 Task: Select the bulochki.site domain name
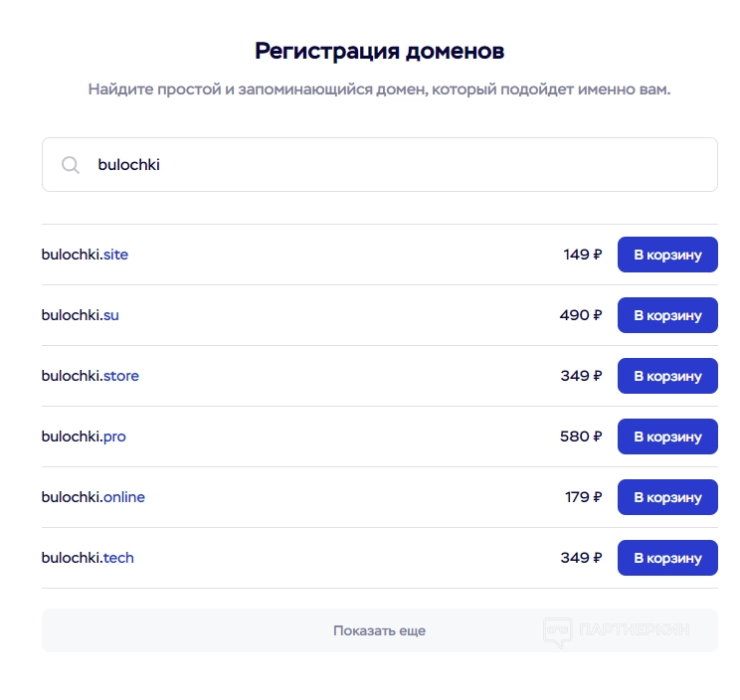85,255
